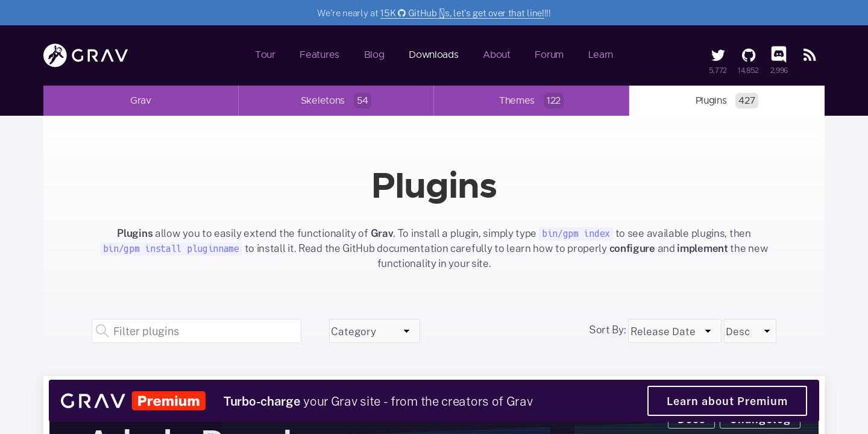The image size is (868, 434).
Task: Navigate to the Forum page
Action: pos(549,55)
